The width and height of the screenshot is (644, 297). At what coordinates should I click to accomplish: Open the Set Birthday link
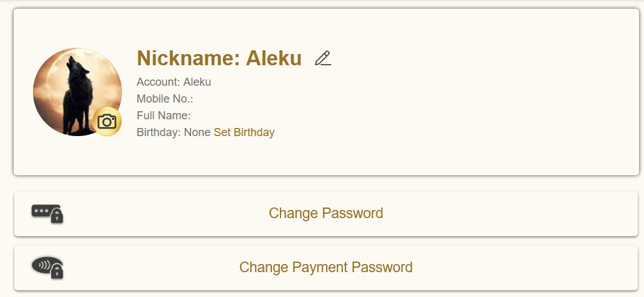(244, 132)
